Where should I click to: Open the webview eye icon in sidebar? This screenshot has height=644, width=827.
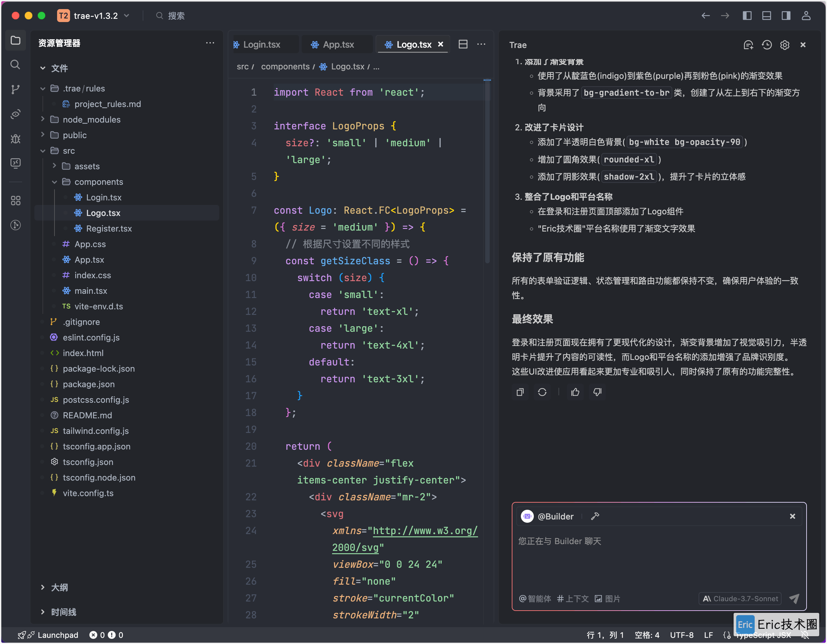[16, 113]
